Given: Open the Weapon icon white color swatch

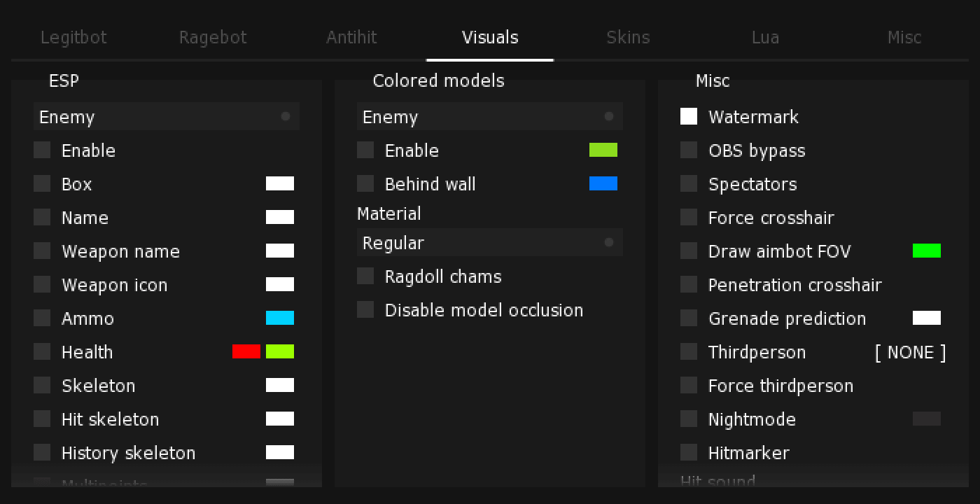Looking at the screenshot, I should (280, 285).
